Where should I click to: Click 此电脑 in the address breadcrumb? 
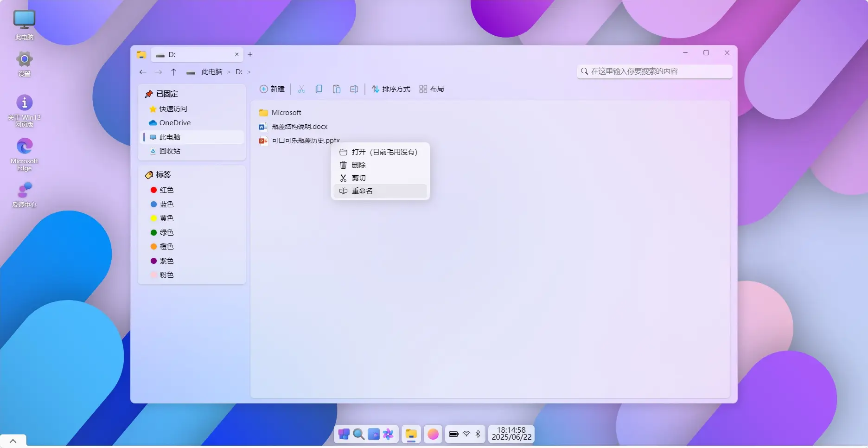(x=212, y=72)
